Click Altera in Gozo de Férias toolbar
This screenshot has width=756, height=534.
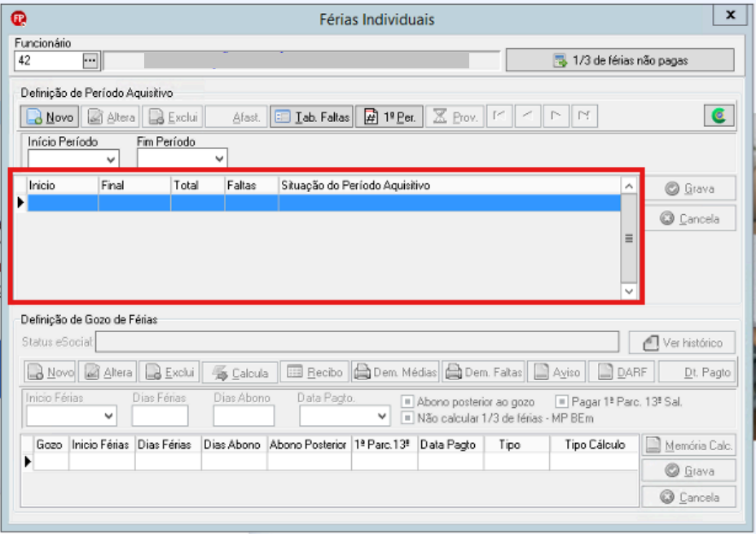click(108, 372)
